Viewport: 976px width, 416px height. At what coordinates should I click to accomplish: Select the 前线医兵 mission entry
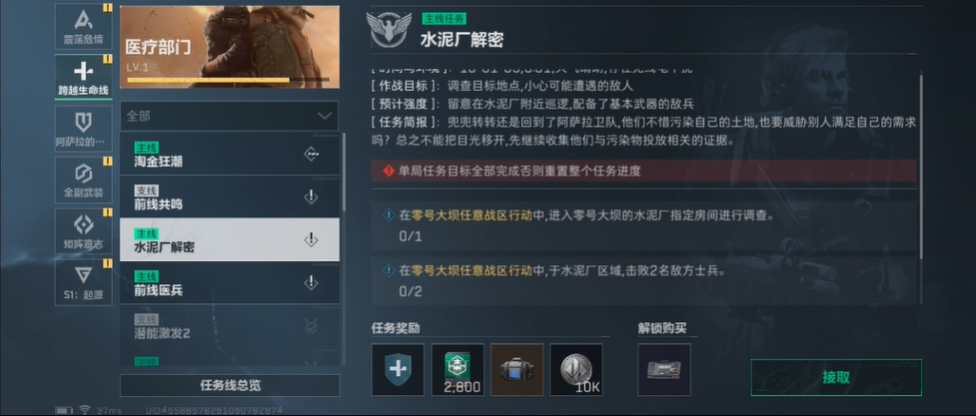[230, 283]
